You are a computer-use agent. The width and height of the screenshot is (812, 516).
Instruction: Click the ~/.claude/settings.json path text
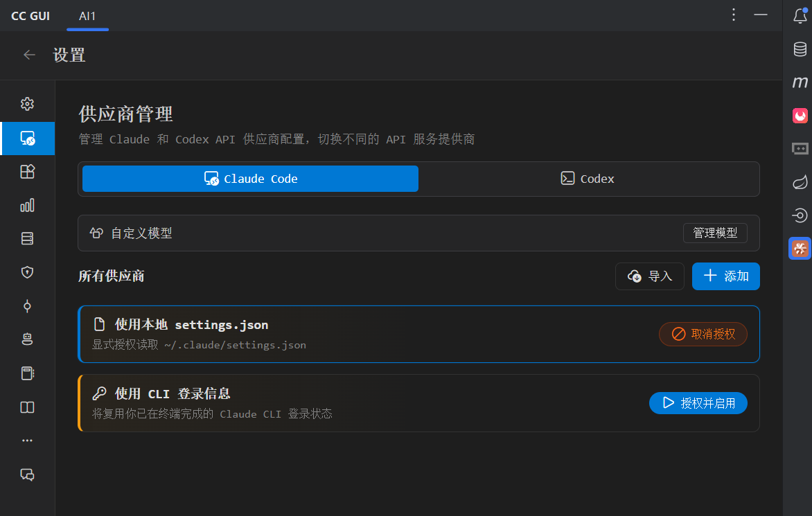[x=235, y=345]
